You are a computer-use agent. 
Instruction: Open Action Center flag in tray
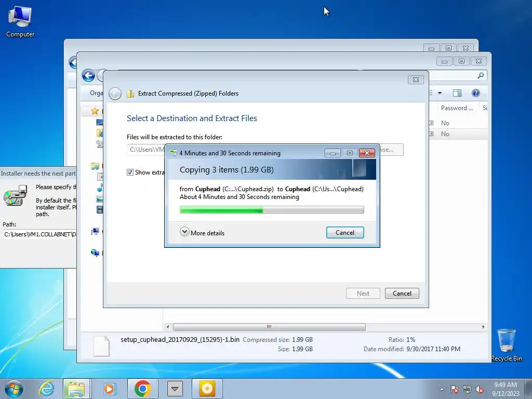[455, 390]
